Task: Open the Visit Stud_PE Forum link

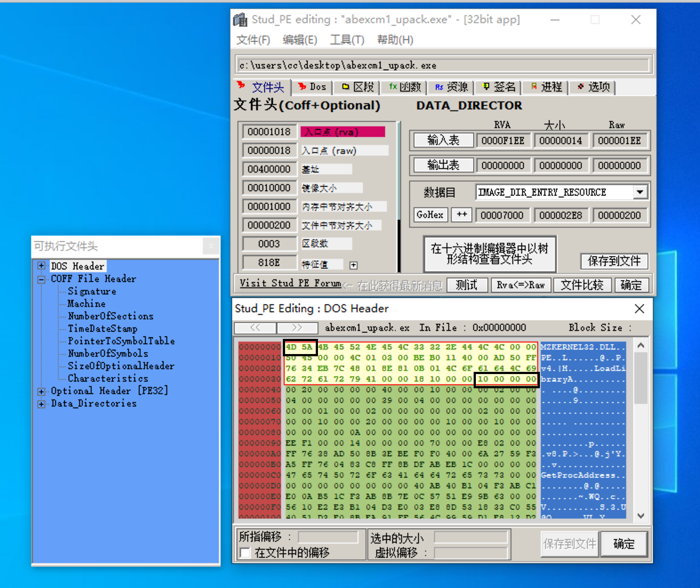Action: pyautogui.click(x=290, y=284)
